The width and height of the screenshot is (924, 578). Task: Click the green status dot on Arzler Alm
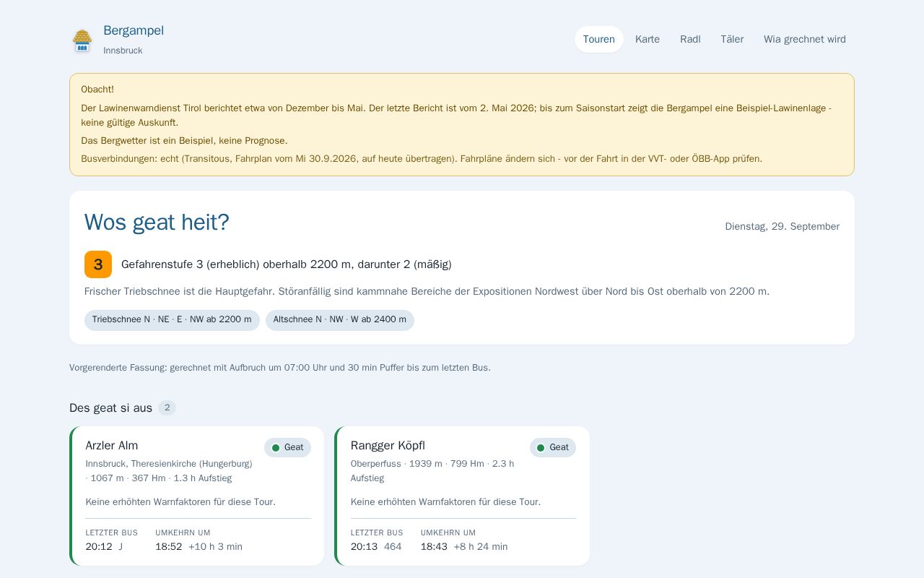tap(275, 448)
